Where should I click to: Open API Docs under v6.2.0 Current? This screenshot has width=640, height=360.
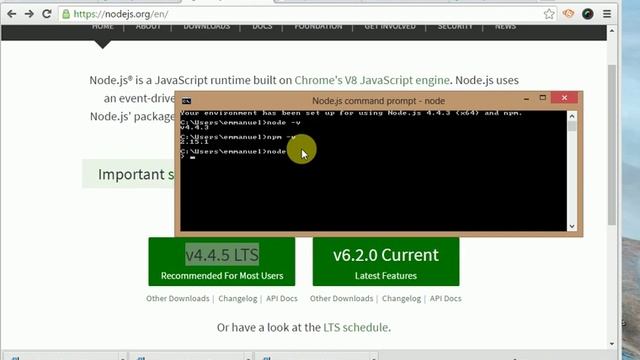point(445,298)
